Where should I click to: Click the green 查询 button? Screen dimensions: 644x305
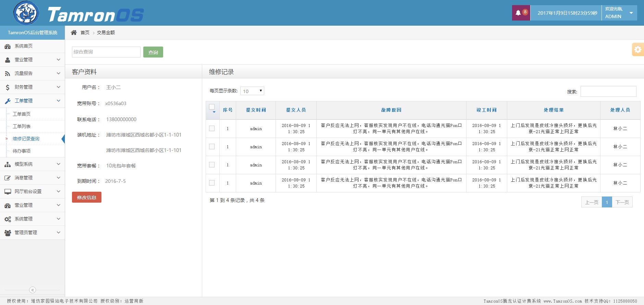pyautogui.click(x=153, y=52)
